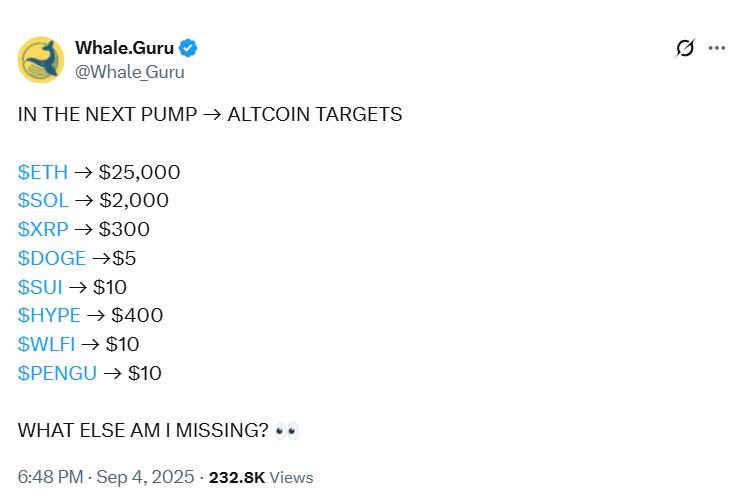Open the $SOL cashtag link
The height and width of the screenshot is (501, 741).
coord(43,200)
